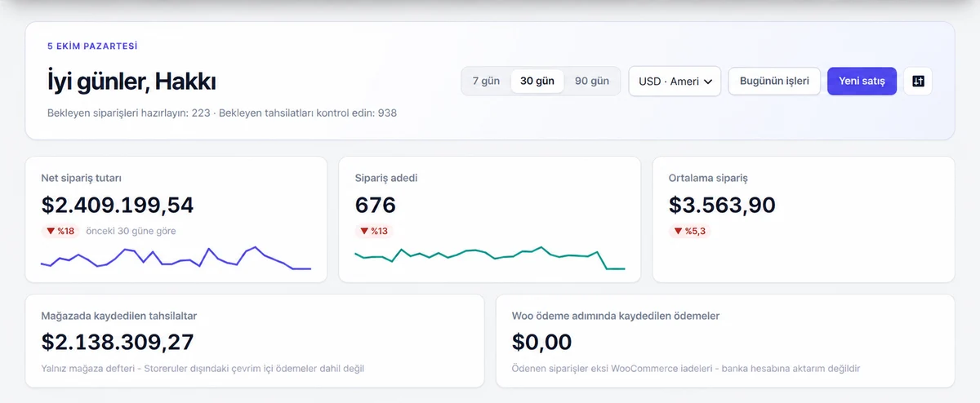Click the Mağazada kaydedilen tahsilatlar heading
The image size is (980, 403).
click(x=119, y=315)
